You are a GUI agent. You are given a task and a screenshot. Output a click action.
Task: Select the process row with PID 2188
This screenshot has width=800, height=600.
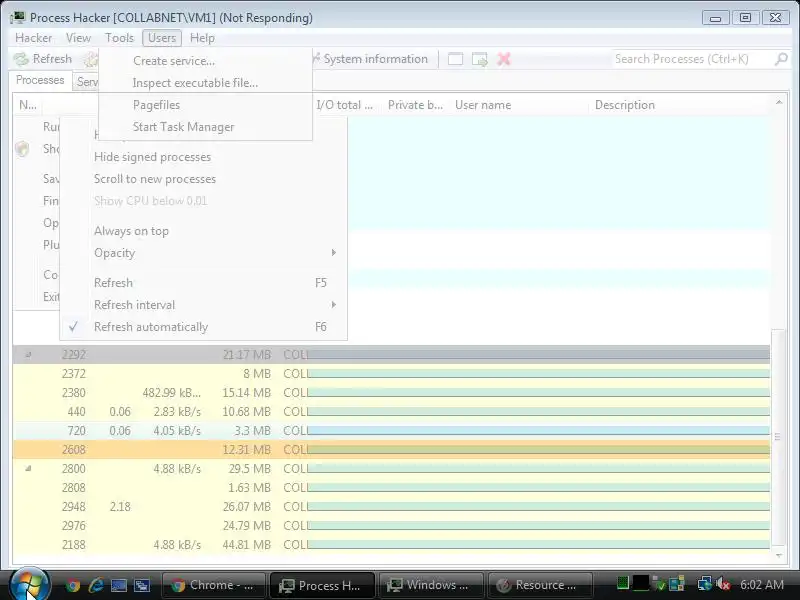pyautogui.click(x=391, y=545)
